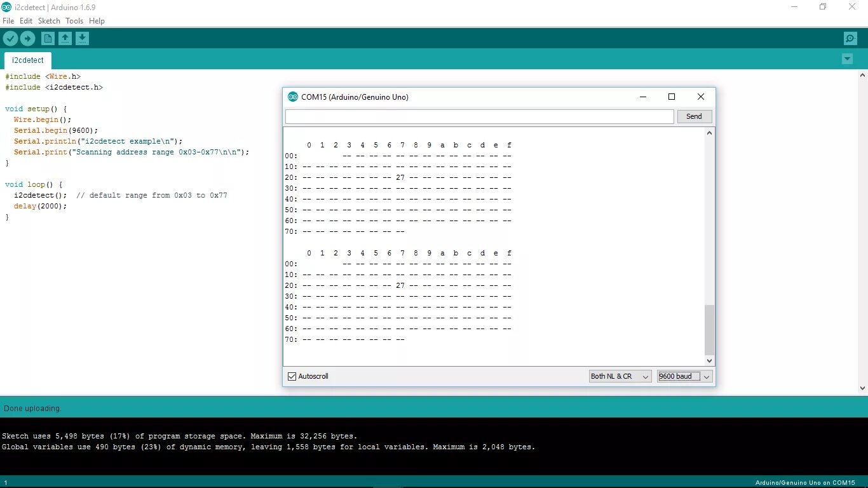Click line number 1 in status bar
This screenshot has height=488, width=868.
pos(6,483)
